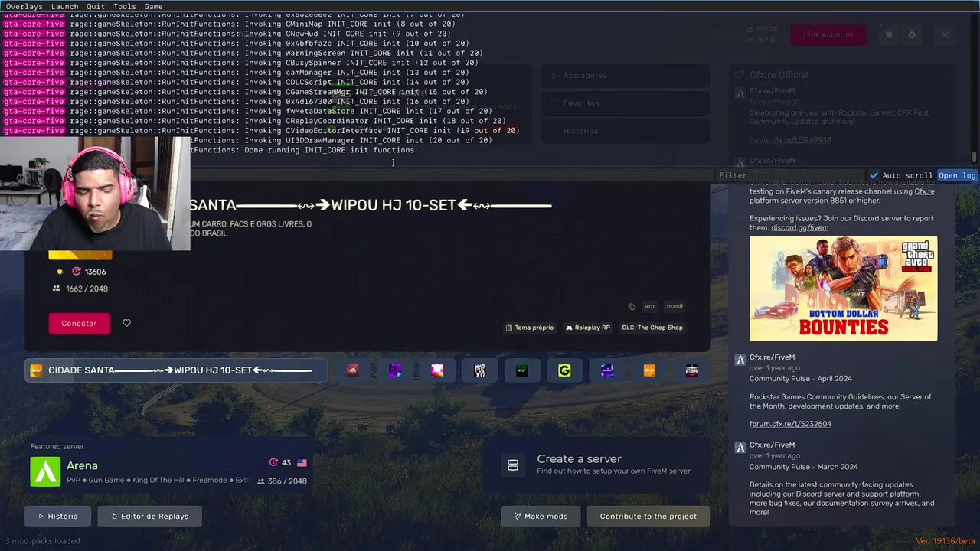
Task: Open the Apoiadores server list
Action: [624, 75]
